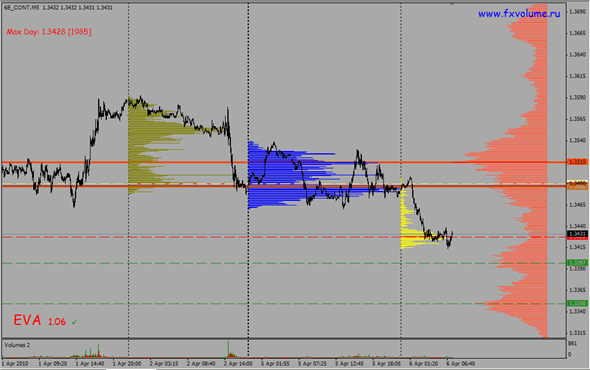Click the 1.3665 price axis label
The height and width of the screenshot is (370, 590).
578,33
